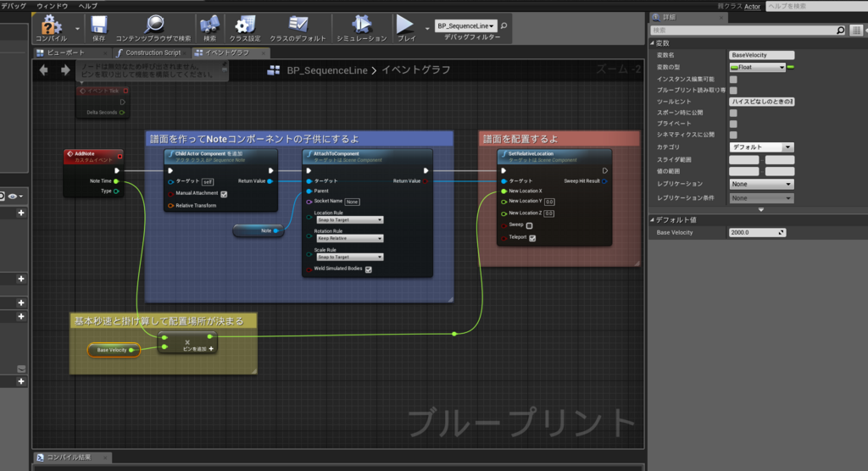Image resolution: width=868 pixels, height=471 pixels.
Task: Toggle ブループリント読み取り専用 checkbox
Action: (733, 90)
